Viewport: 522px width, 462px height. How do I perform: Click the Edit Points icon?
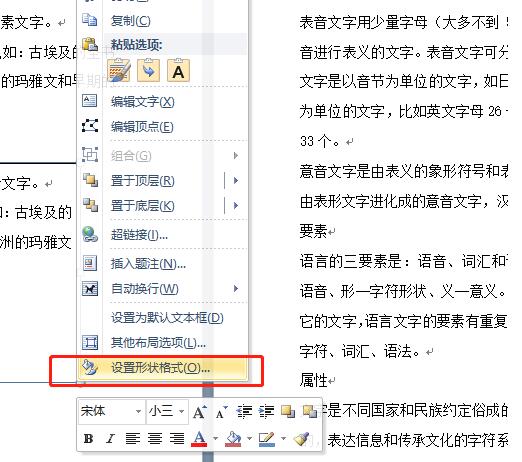[x=90, y=126]
